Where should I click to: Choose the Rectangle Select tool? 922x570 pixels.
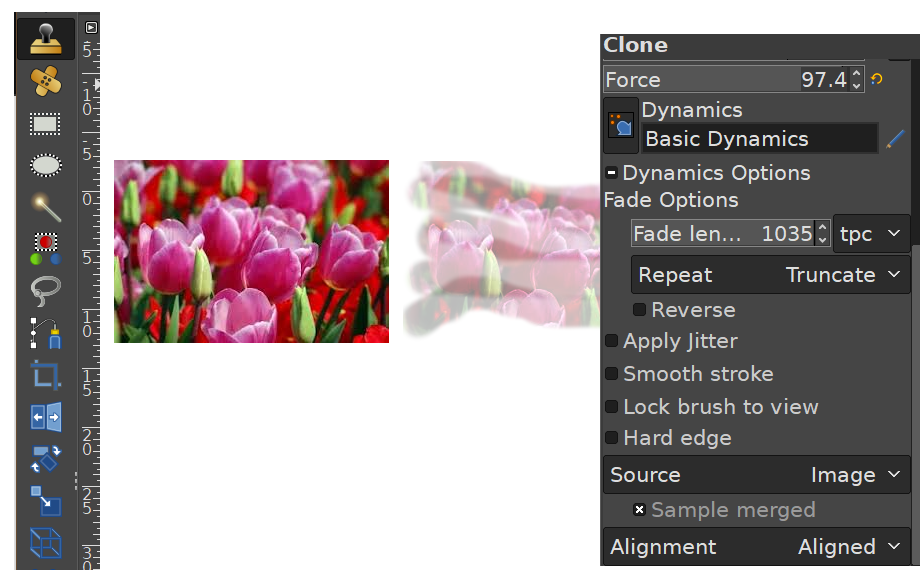45,124
